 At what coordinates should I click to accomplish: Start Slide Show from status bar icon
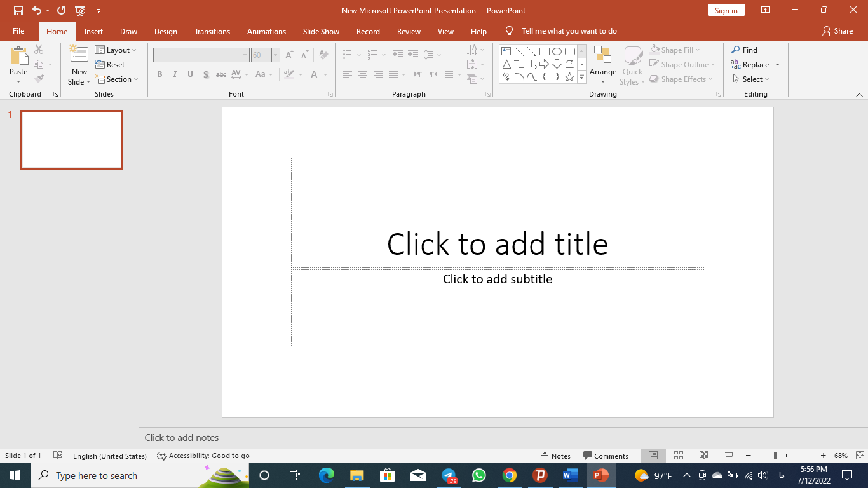[729, 456]
